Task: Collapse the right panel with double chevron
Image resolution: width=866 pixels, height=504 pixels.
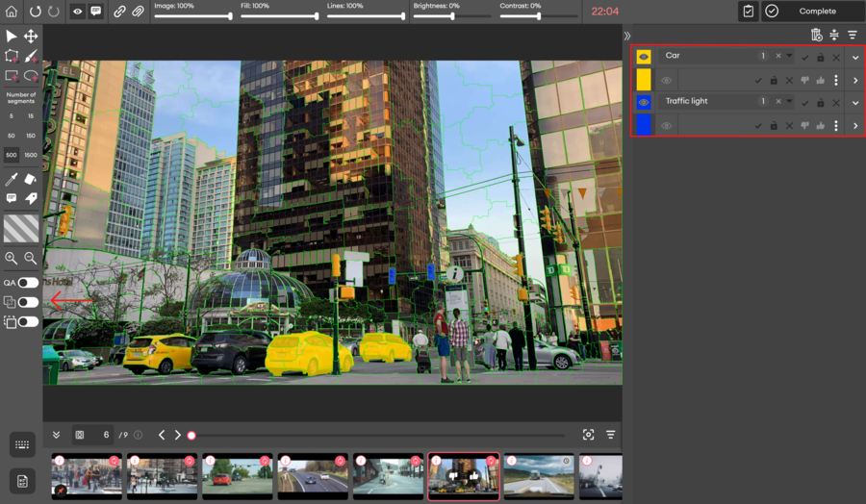Action: click(627, 36)
